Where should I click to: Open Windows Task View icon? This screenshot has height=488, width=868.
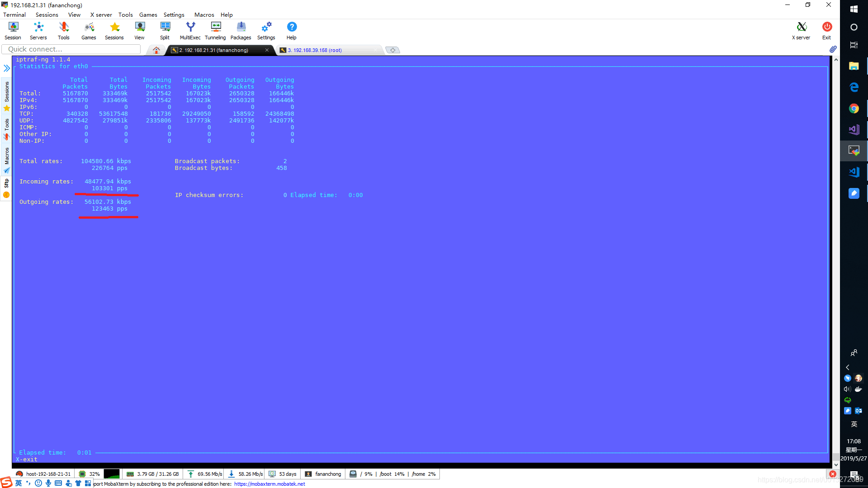(x=854, y=45)
